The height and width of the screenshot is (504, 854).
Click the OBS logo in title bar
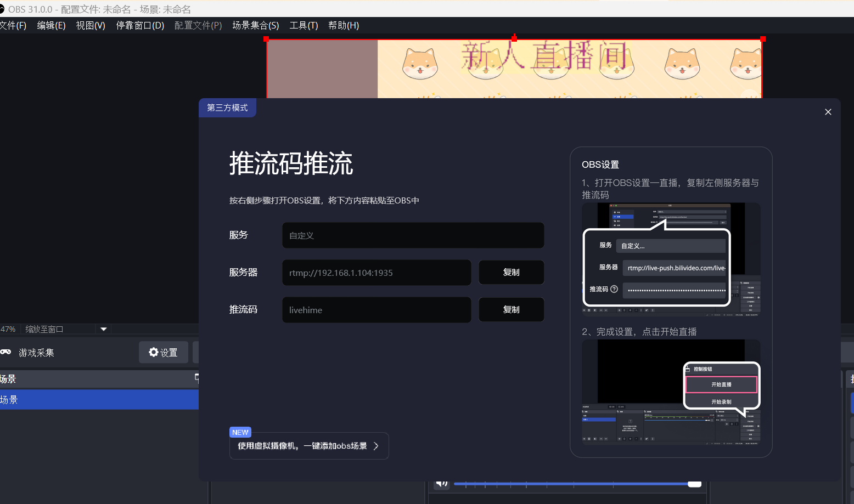[x=2, y=9]
